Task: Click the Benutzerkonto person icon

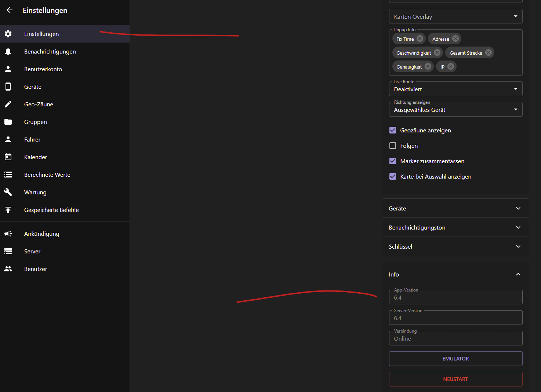Action: (8, 69)
